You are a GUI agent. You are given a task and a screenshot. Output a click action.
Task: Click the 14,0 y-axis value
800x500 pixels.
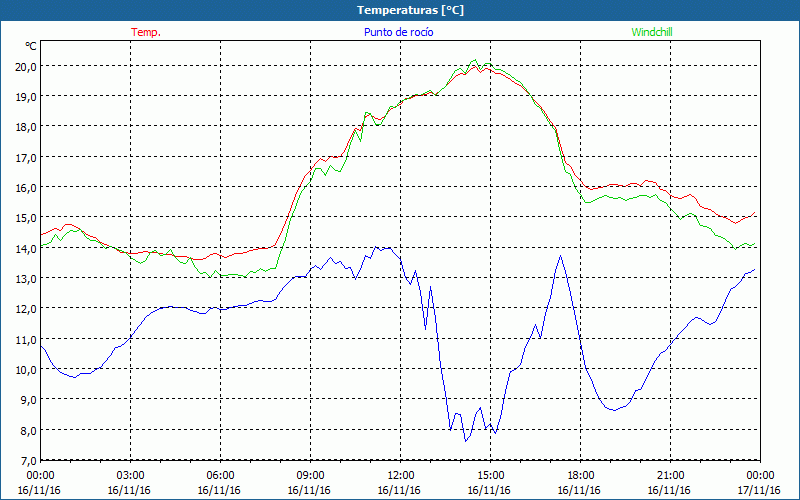point(27,248)
